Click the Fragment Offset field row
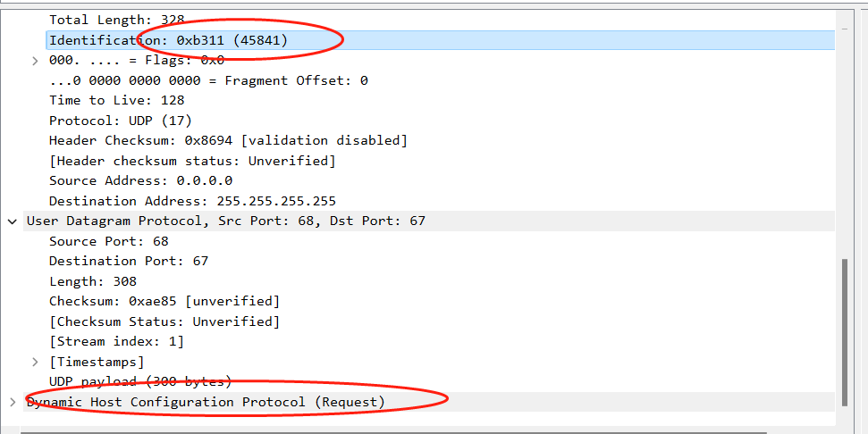This screenshot has width=868, height=434. point(208,80)
